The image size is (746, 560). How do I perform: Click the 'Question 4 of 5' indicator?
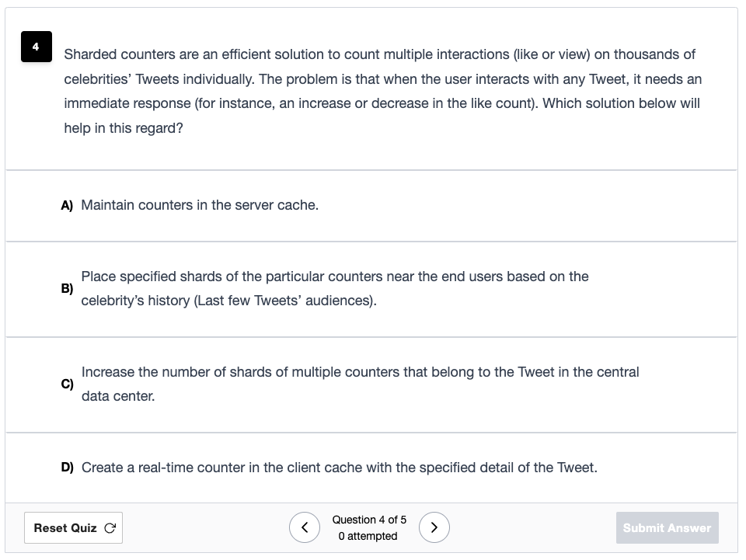tap(369, 520)
